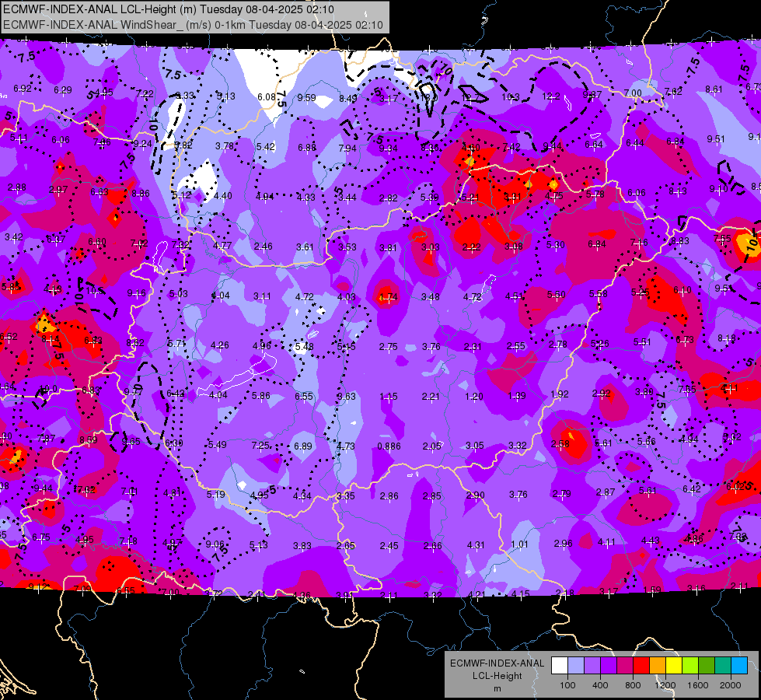Click the grid value '2.96'
Viewport: 761px width, 700px height.
[x=563, y=544]
